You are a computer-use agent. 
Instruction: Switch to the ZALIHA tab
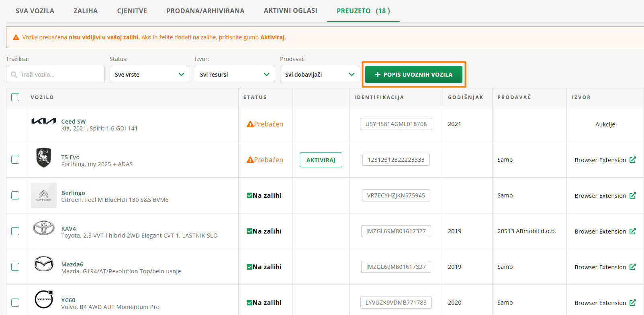(86, 11)
